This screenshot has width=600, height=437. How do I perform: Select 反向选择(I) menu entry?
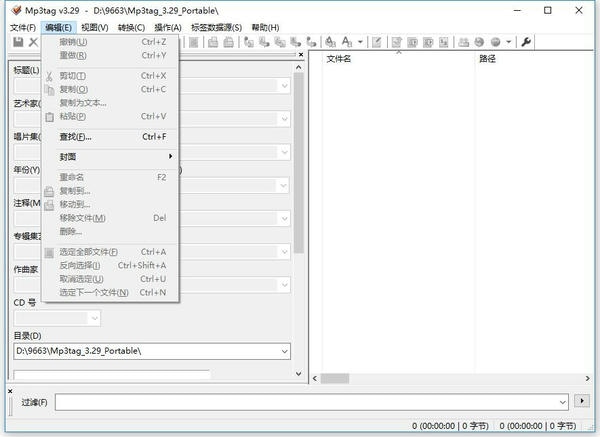coord(110,266)
